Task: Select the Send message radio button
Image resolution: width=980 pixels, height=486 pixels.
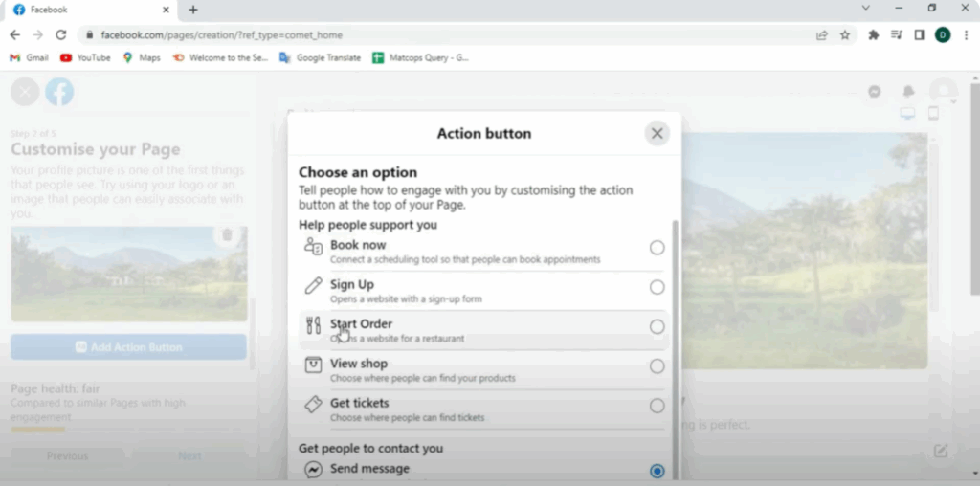Action: tap(657, 471)
